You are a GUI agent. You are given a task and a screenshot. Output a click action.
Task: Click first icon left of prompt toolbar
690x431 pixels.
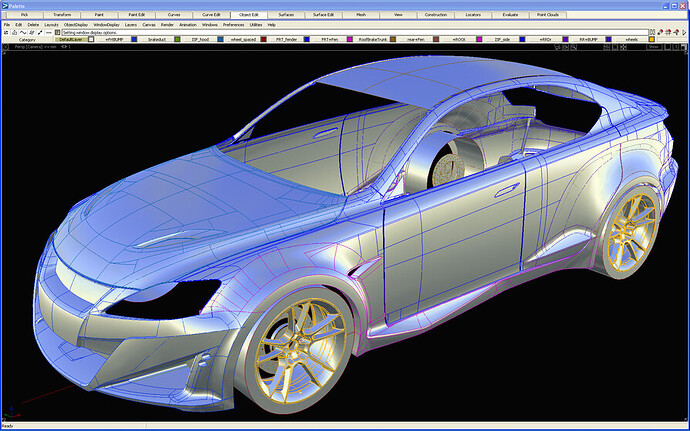click(x=6, y=33)
